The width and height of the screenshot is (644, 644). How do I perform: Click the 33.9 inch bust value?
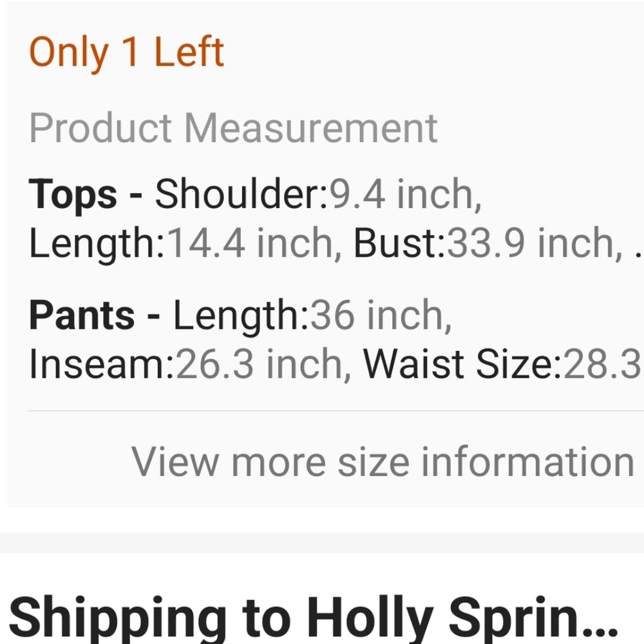[x=531, y=243]
